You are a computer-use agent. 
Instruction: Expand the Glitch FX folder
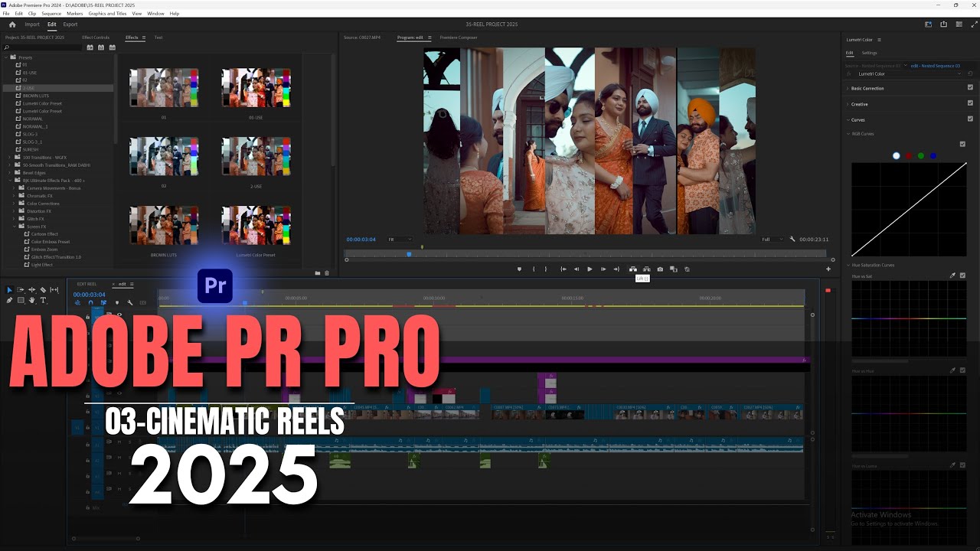point(14,218)
